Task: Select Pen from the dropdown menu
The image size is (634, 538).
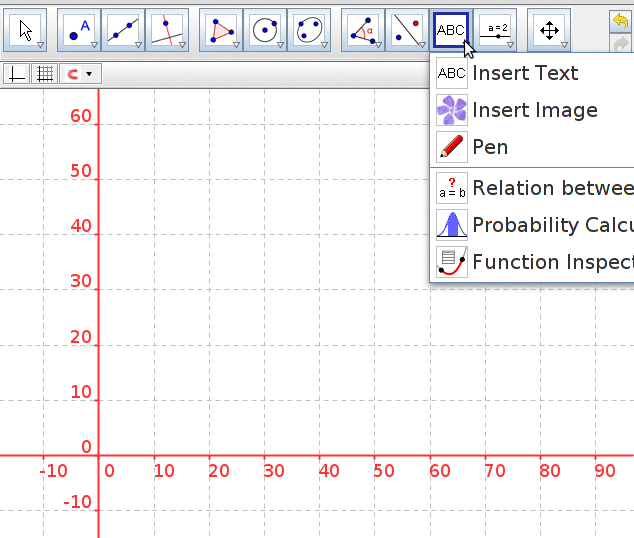Action: (x=489, y=147)
